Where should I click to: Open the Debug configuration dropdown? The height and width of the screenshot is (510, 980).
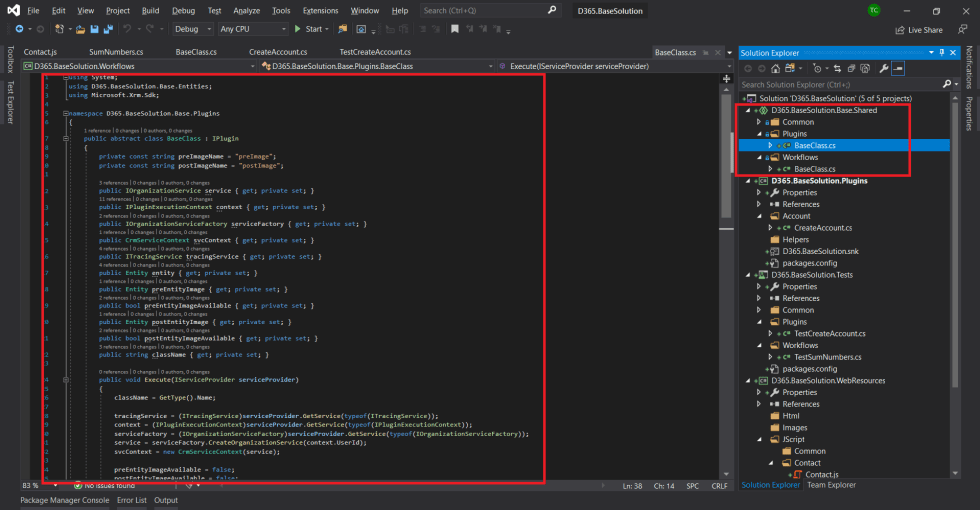click(x=192, y=29)
